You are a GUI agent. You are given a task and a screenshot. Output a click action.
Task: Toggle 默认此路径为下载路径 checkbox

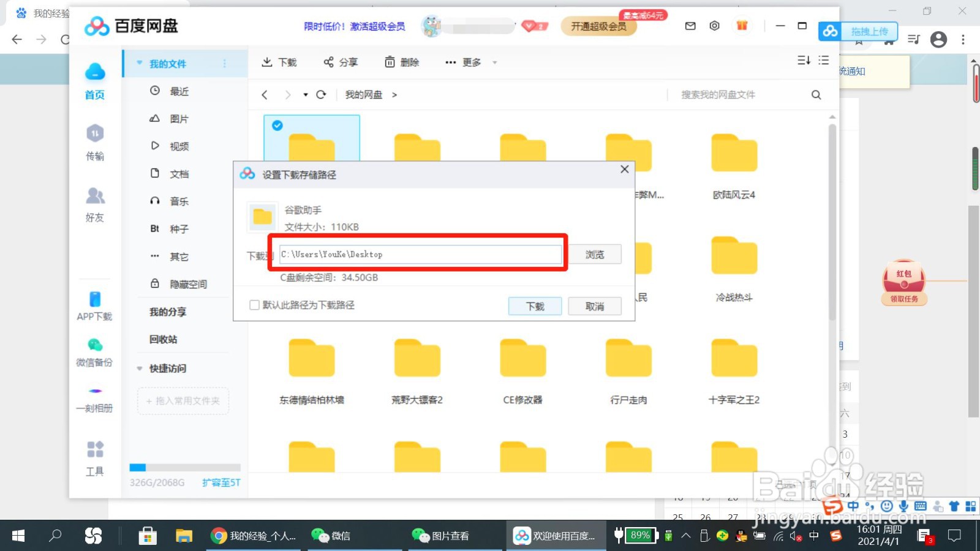point(254,305)
